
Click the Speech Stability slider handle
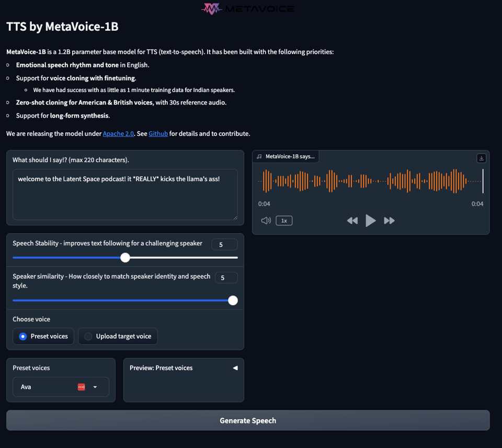(125, 257)
